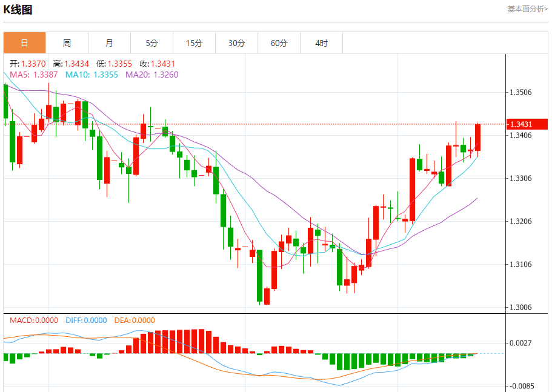552x392 pixels.
Task: Switch to the 4时 interval tab
Action: click(322, 43)
